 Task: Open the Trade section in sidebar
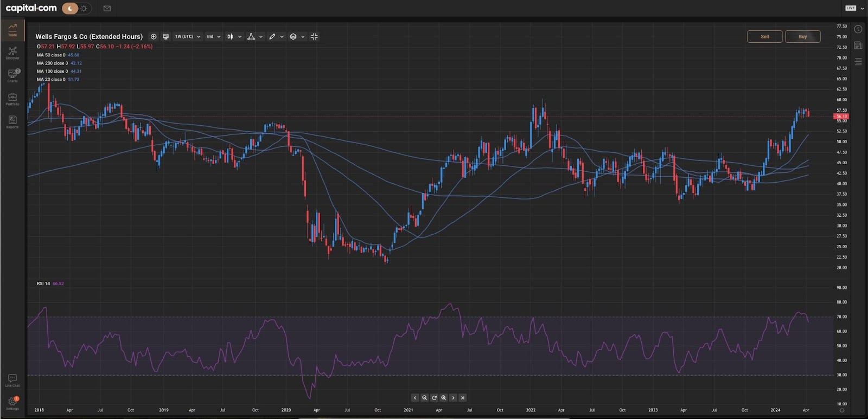pos(12,29)
